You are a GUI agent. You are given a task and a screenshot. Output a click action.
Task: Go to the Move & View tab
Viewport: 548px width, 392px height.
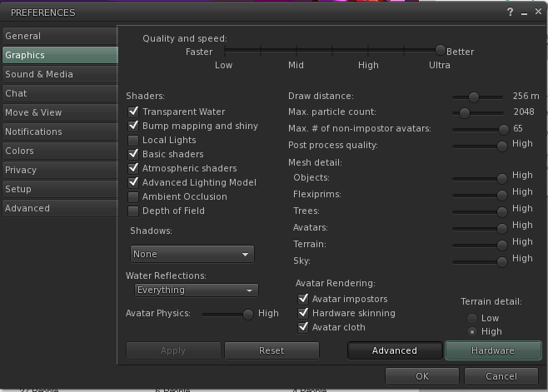coord(60,112)
